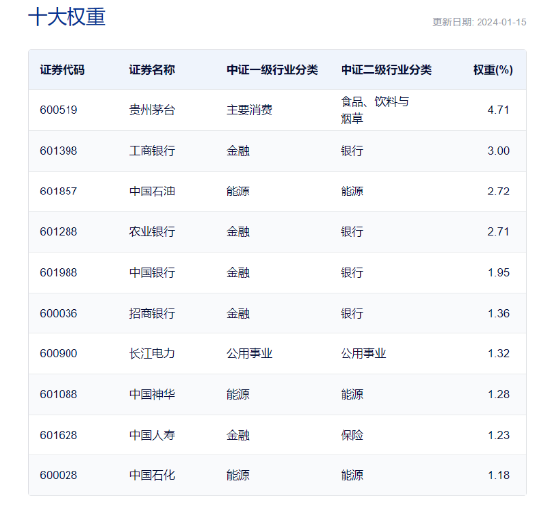Select 中国神华 security name

coord(152,394)
